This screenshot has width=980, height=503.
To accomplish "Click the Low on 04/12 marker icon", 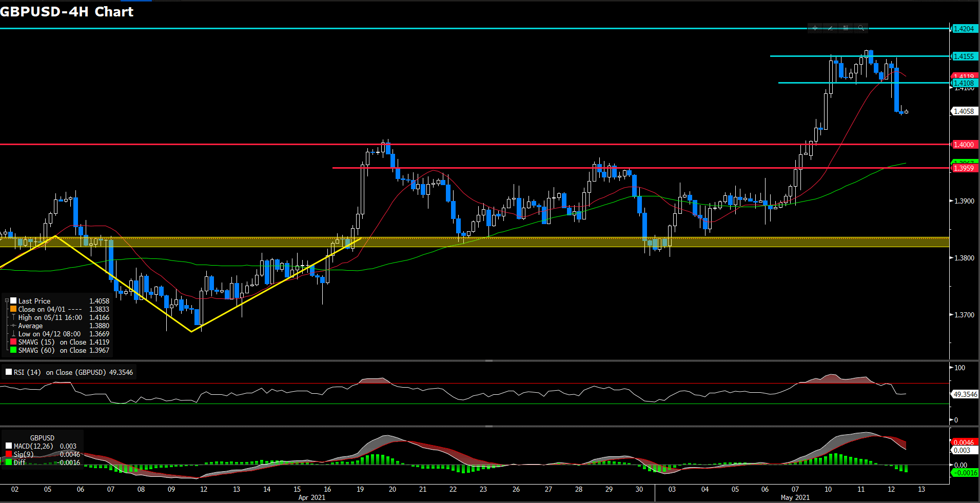I will click(x=13, y=334).
